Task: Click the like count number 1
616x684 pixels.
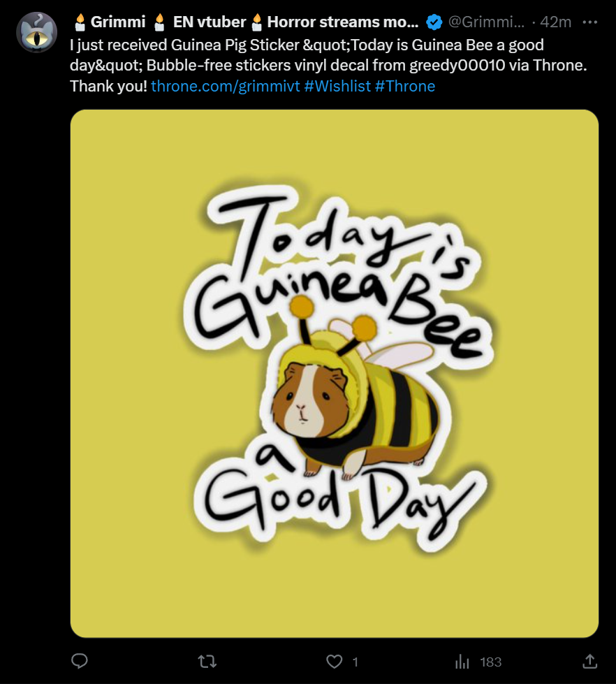Action: coord(355,662)
